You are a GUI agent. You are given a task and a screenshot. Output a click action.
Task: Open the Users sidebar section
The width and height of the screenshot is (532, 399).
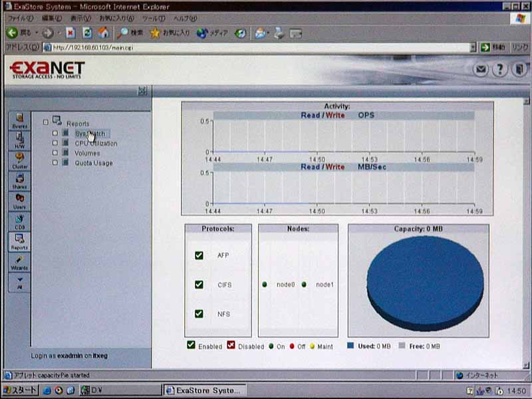pyautogui.click(x=19, y=201)
